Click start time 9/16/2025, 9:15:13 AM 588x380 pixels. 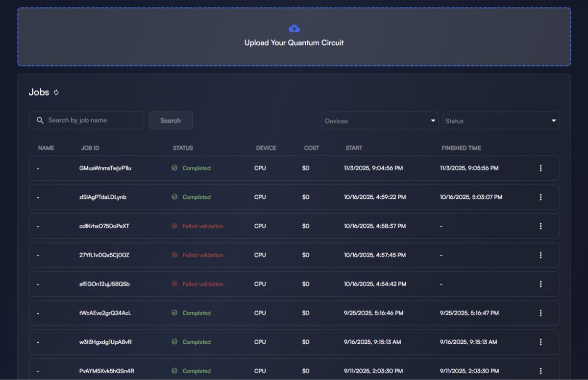pyautogui.click(x=372, y=342)
